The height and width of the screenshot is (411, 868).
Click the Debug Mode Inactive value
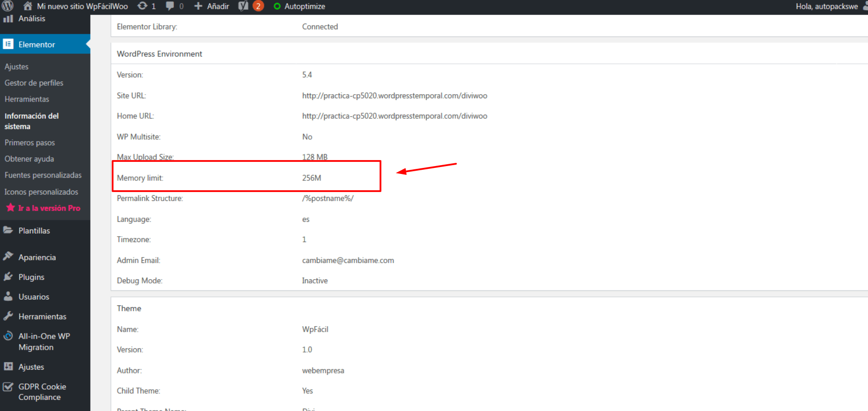(315, 281)
